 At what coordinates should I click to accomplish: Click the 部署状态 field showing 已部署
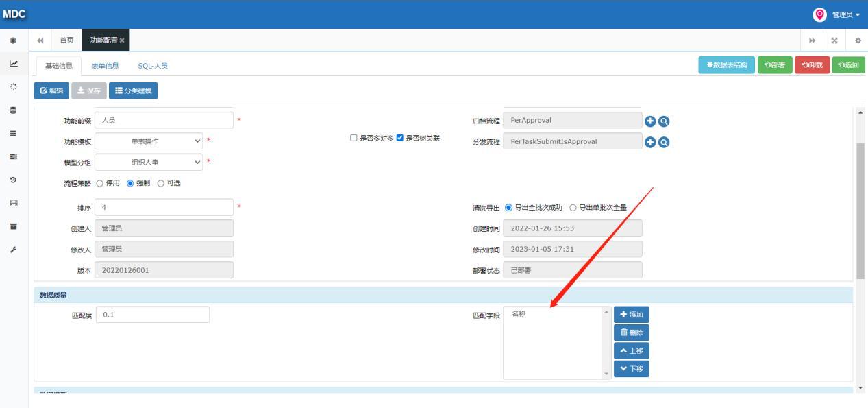tap(573, 270)
